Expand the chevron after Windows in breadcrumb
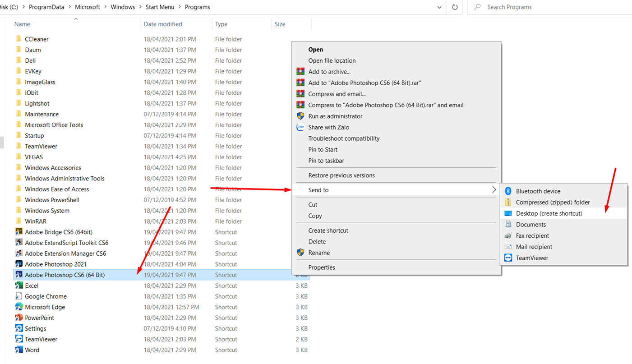The image size is (632, 364). tap(140, 7)
